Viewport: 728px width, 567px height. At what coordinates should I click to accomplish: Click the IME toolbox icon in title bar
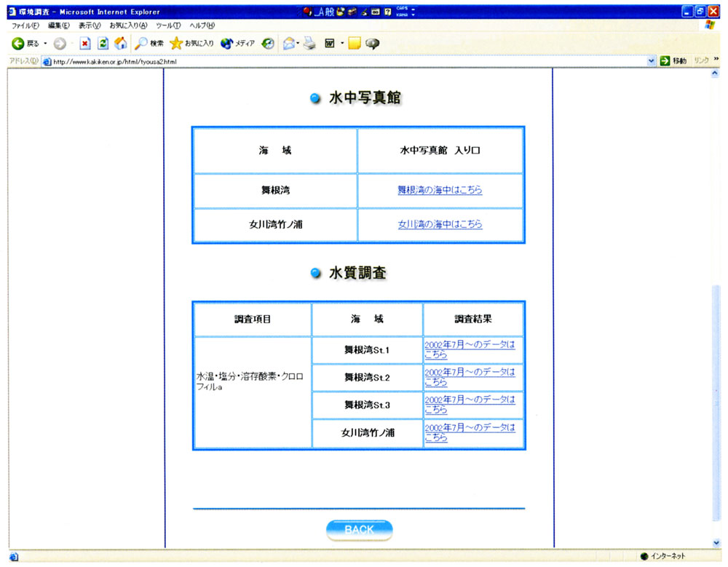(x=352, y=12)
